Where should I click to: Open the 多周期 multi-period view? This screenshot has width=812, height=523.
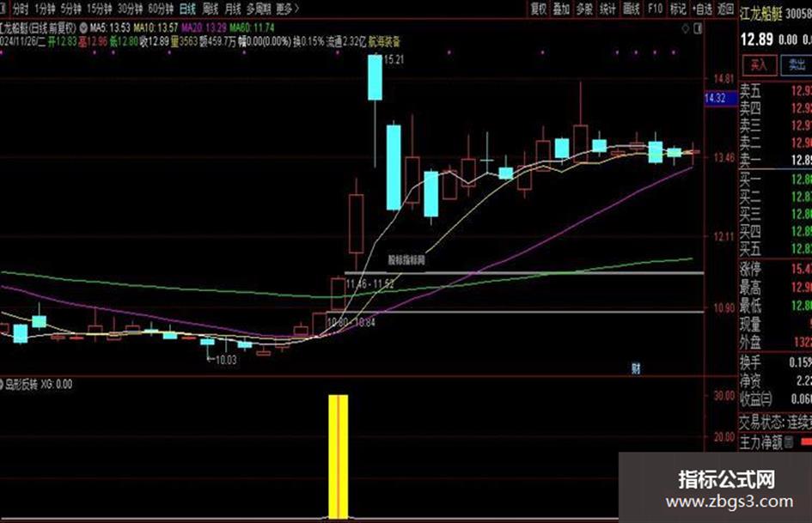[259, 9]
